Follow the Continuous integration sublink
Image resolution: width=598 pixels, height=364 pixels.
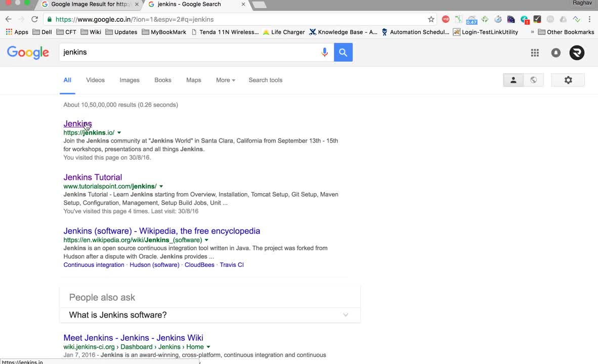(x=94, y=265)
